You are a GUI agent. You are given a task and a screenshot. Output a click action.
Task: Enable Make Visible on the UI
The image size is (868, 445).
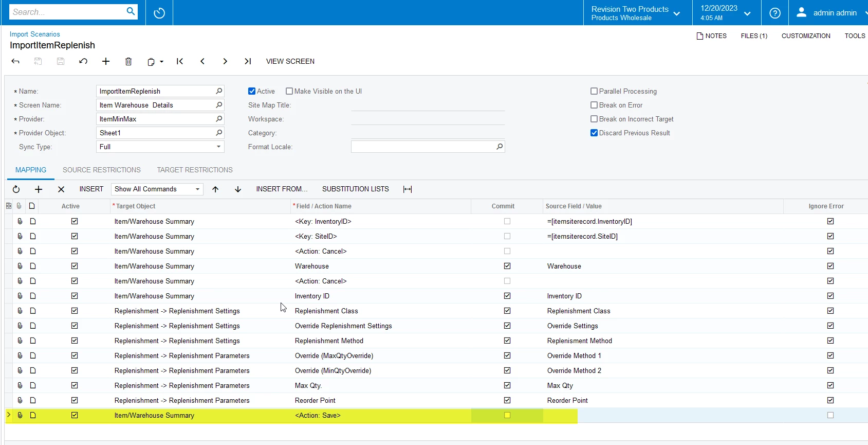point(289,91)
